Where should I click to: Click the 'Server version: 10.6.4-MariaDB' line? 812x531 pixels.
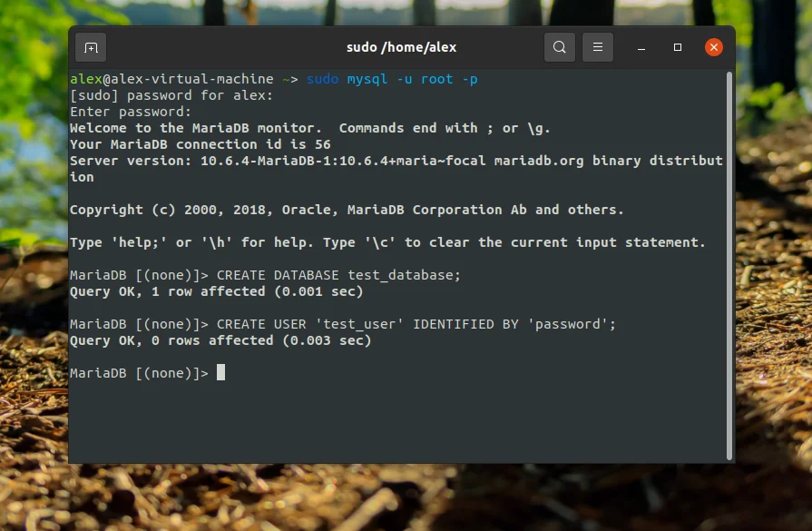coord(396,168)
